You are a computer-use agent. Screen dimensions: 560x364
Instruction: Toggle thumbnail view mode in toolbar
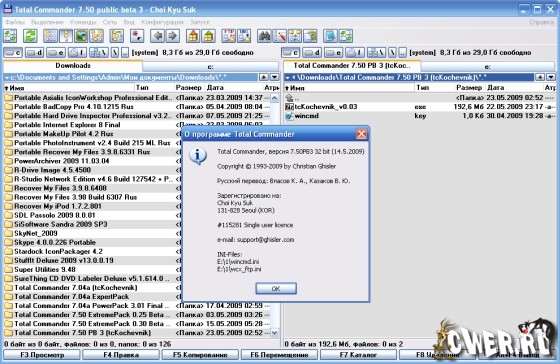click(81, 36)
